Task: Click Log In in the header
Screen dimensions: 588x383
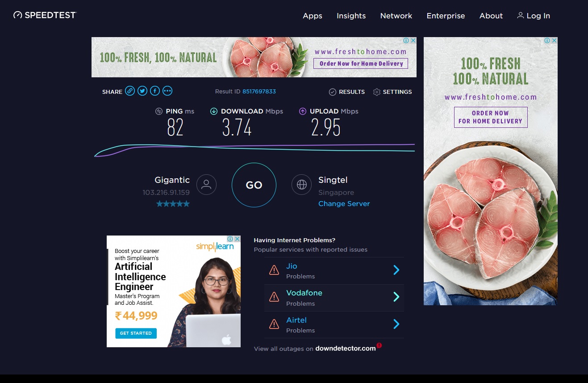Action: coord(534,16)
